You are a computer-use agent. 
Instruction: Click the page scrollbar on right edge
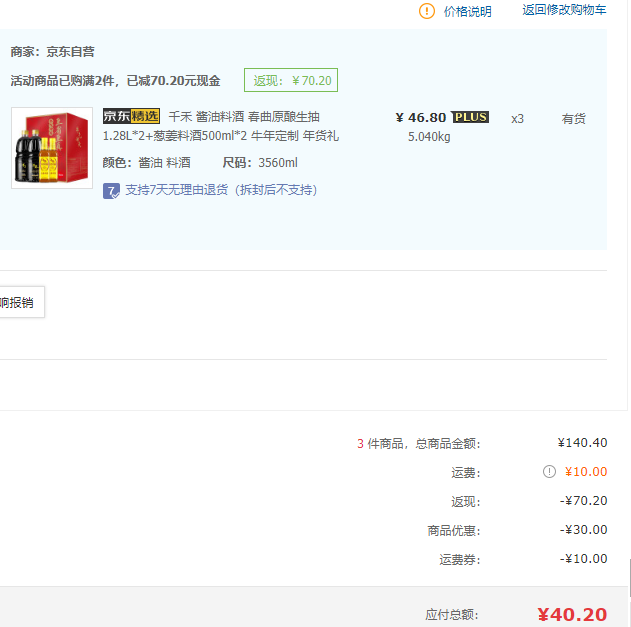(x=628, y=580)
